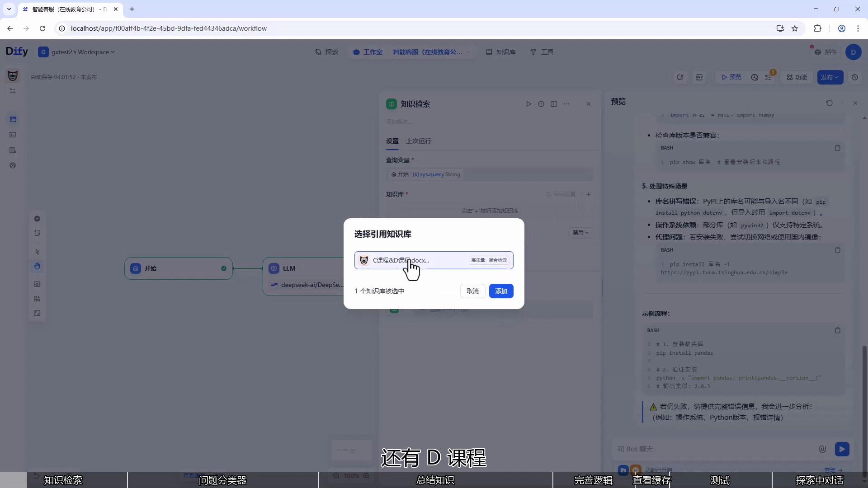
Task: Copy the pip install mirror BASH code block
Action: click(x=838, y=250)
